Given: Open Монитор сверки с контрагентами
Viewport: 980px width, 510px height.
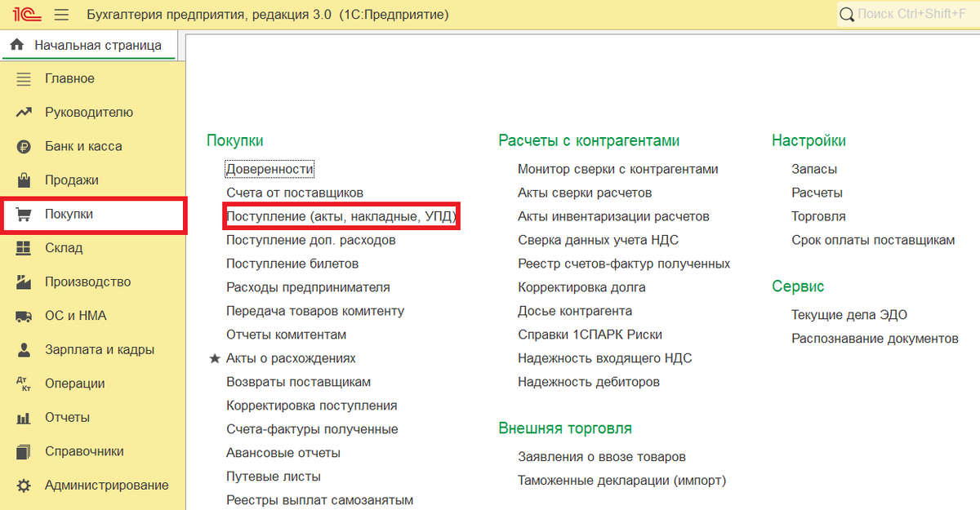Looking at the screenshot, I should tap(618, 170).
